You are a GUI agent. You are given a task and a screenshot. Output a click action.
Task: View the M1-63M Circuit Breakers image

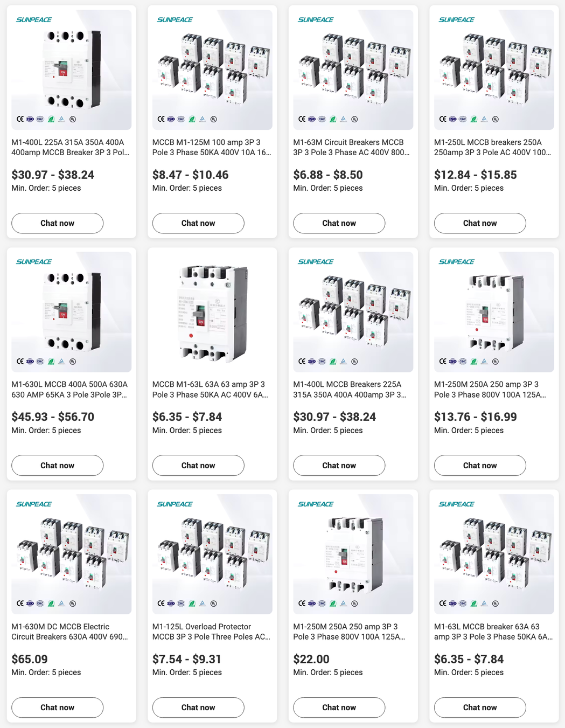click(353, 70)
